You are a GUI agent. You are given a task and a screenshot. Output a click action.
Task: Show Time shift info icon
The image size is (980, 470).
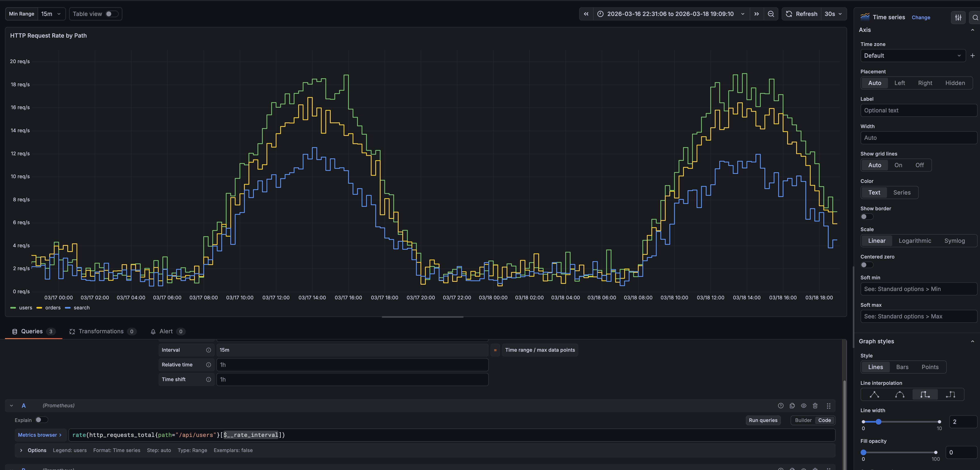coord(208,379)
